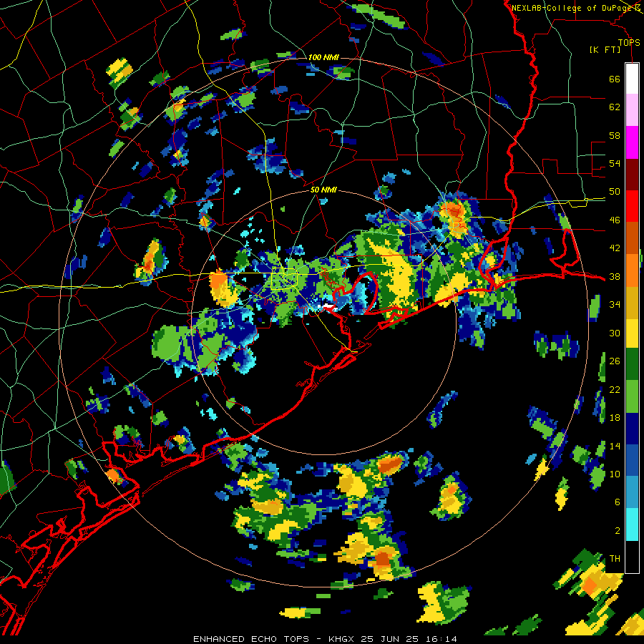The height and width of the screenshot is (644, 644).
Task: Pick the cyan legend swatch
Action: 632,525
